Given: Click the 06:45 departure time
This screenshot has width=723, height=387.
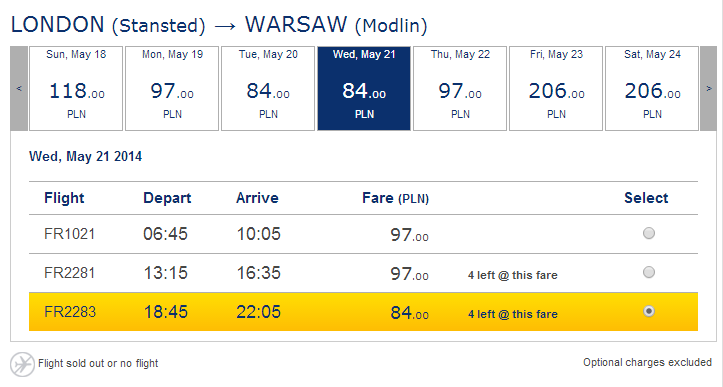Looking at the screenshot, I should (166, 234).
